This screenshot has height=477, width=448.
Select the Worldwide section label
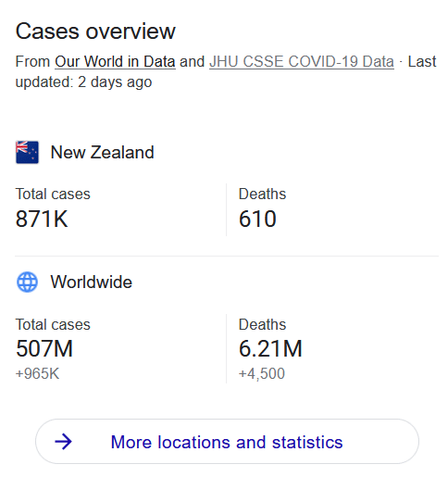click(92, 282)
